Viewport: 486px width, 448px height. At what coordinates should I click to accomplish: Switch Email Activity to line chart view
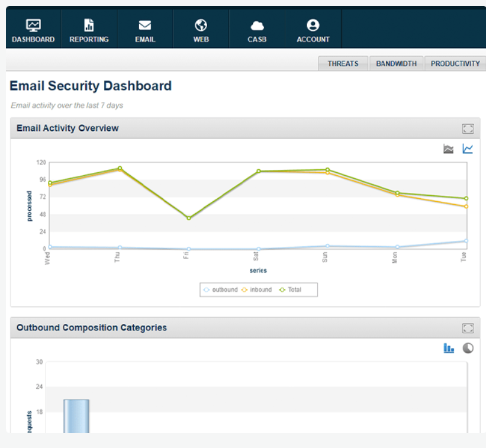click(468, 149)
